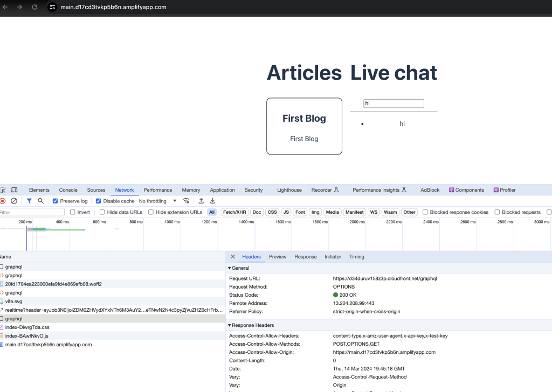Open the First Blog article card
Screen dimensions: 552x392
(304, 126)
